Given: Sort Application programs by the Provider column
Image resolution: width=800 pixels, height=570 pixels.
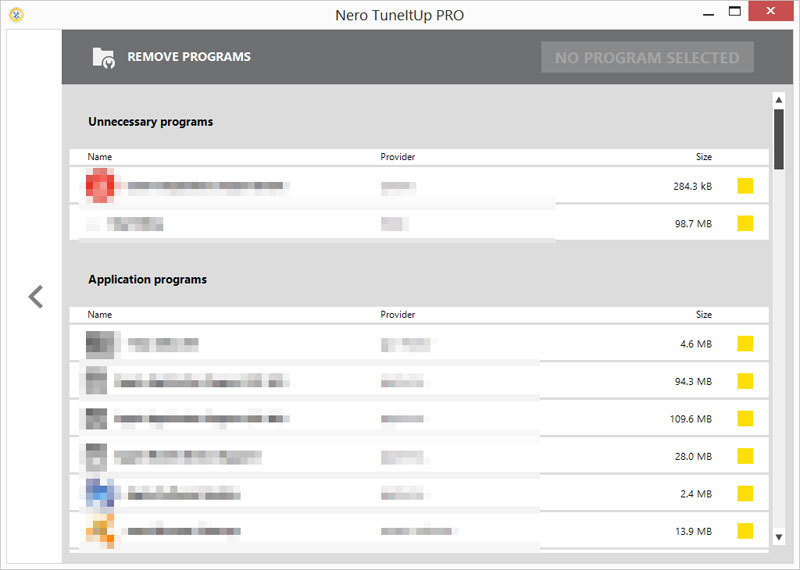Looking at the screenshot, I should click(x=397, y=315).
